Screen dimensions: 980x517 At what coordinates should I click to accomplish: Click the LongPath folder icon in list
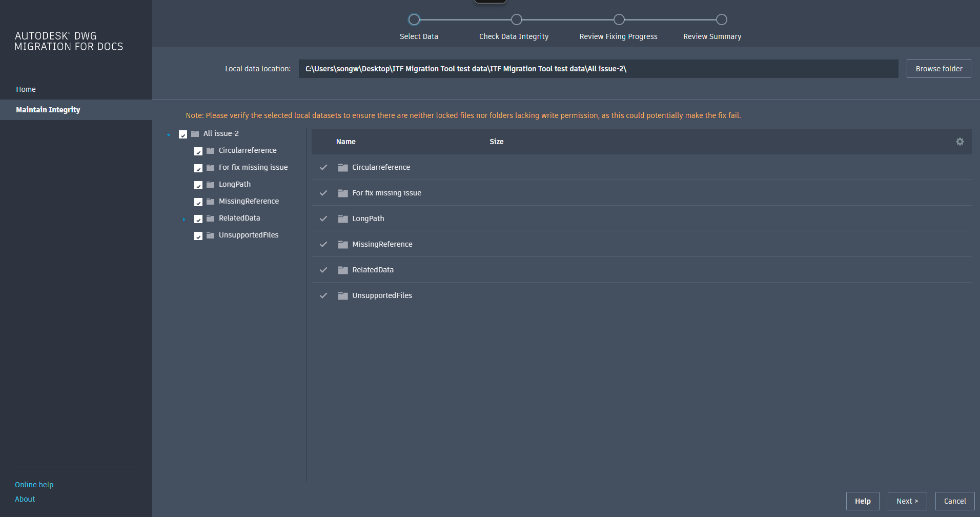coord(343,218)
